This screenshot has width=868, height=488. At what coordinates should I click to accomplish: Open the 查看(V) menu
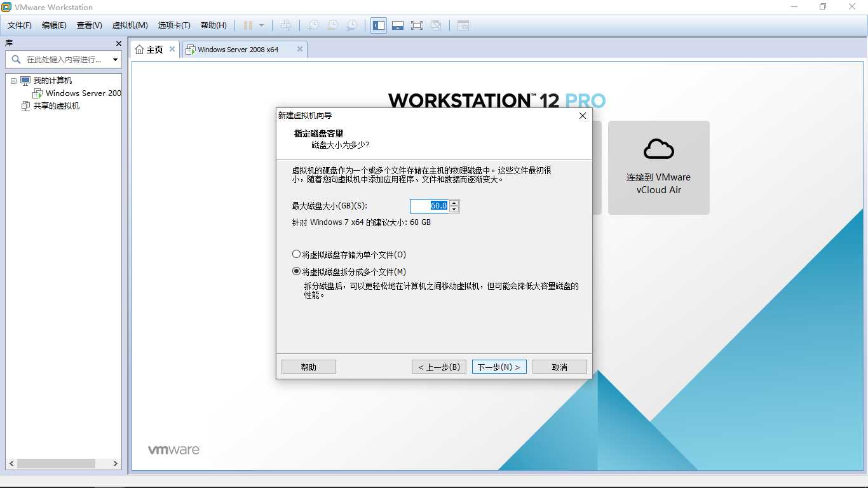[89, 25]
